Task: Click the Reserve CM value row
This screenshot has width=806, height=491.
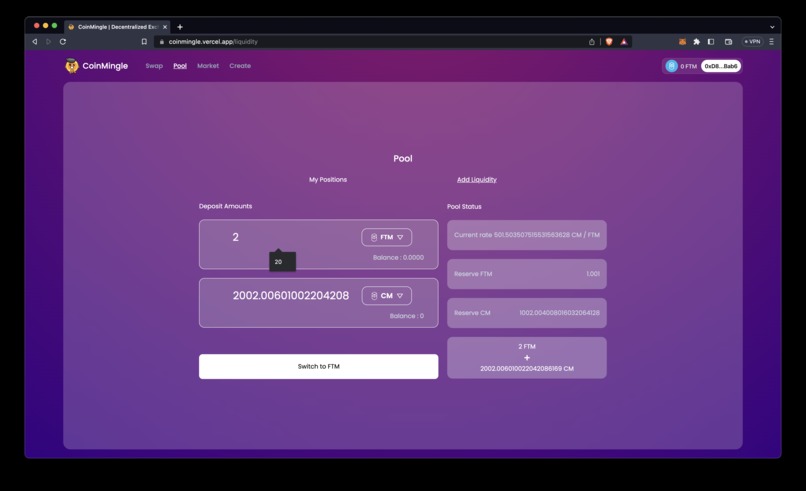Action: tap(527, 313)
